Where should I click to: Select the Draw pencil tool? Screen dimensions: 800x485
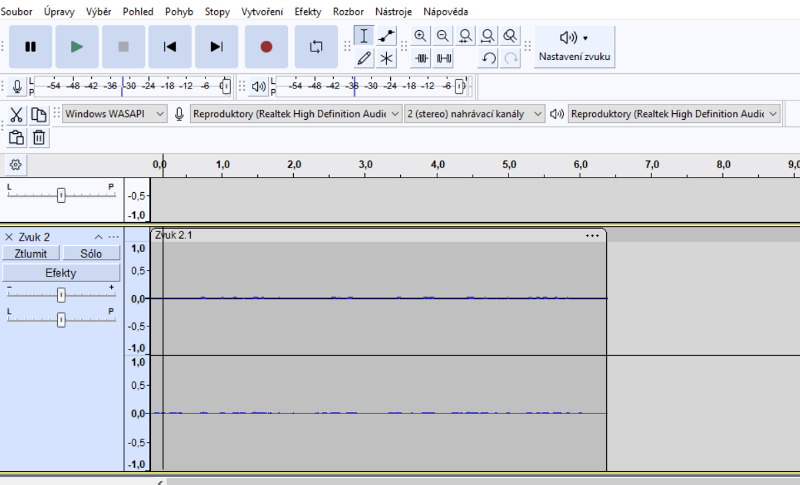[x=364, y=58]
